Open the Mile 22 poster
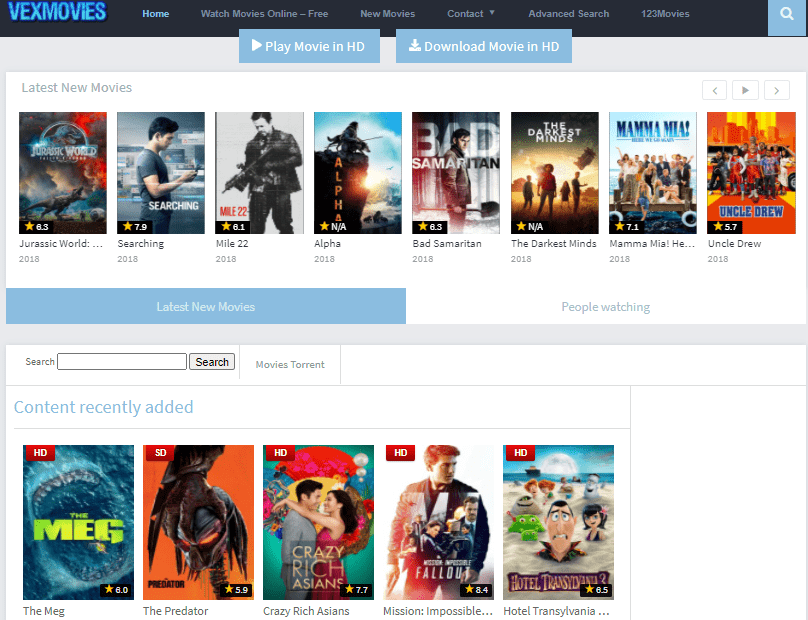Viewport: 808px width, 620px height. pos(259,173)
